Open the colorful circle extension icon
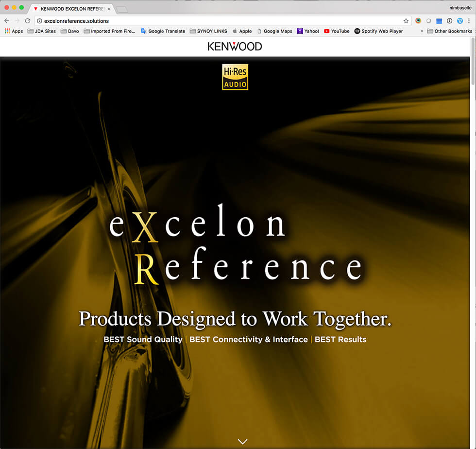The image size is (476, 449). (418, 21)
